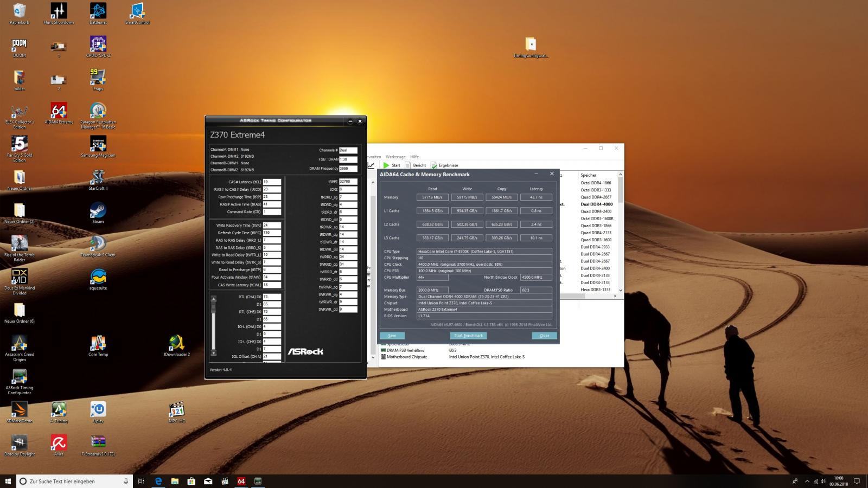Select the 3DMark Demo icon
This screenshot has width=868, height=488.
click(20, 413)
